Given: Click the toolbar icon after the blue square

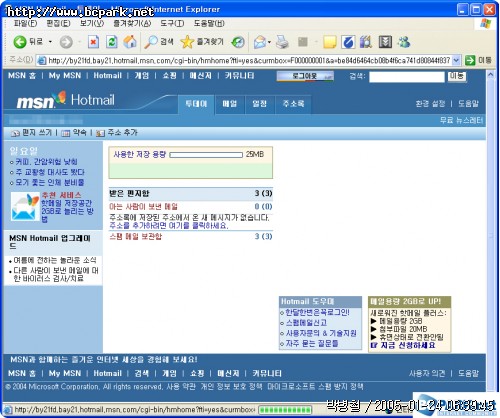Looking at the screenshot, I should pos(366,42).
